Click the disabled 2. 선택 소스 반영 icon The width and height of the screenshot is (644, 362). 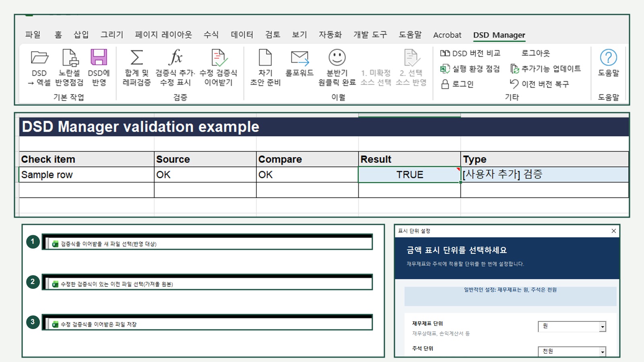(411, 58)
